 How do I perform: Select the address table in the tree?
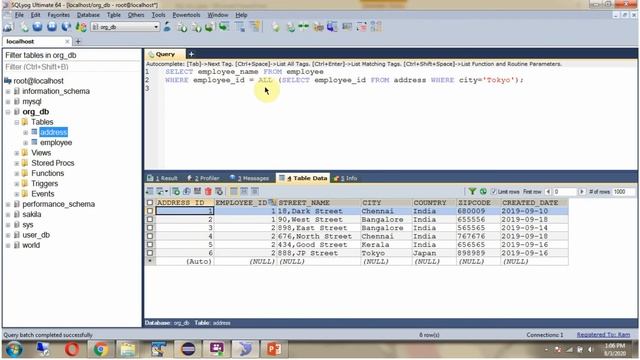click(x=53, y=132)
